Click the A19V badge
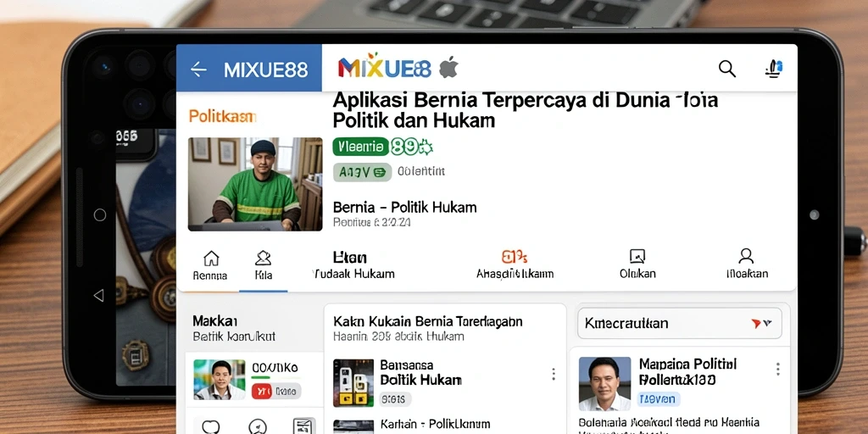 click(x=362, y=172)
